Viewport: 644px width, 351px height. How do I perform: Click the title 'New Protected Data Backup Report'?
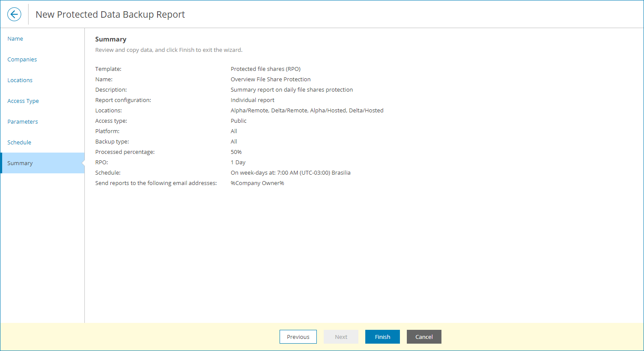110,14
